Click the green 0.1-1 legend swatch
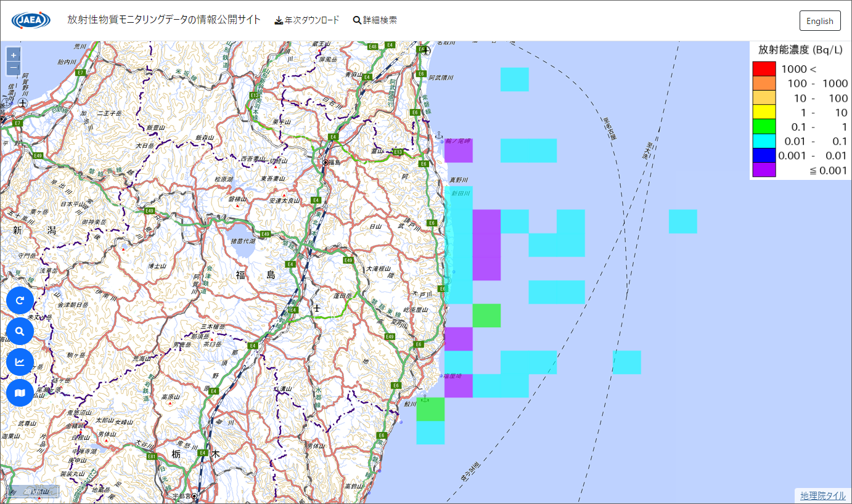The width and height of the screenshot is (852, 504). [x=764, y=128]
